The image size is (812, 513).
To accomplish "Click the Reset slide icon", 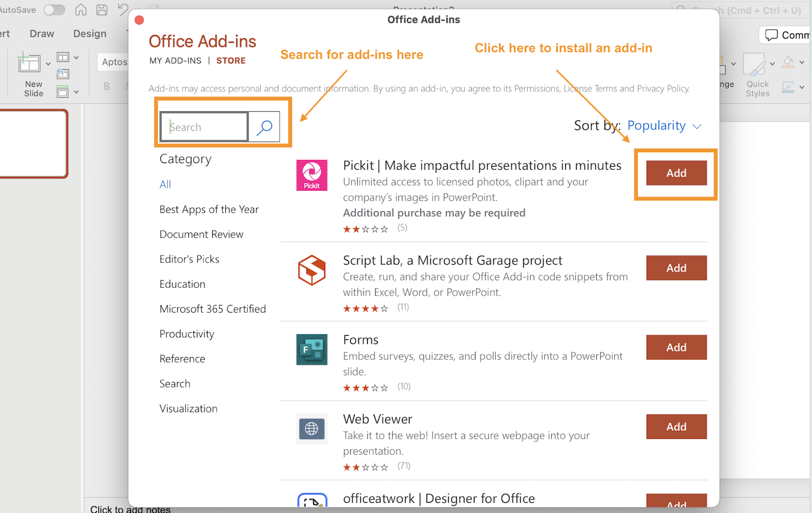I will point(63,74).
